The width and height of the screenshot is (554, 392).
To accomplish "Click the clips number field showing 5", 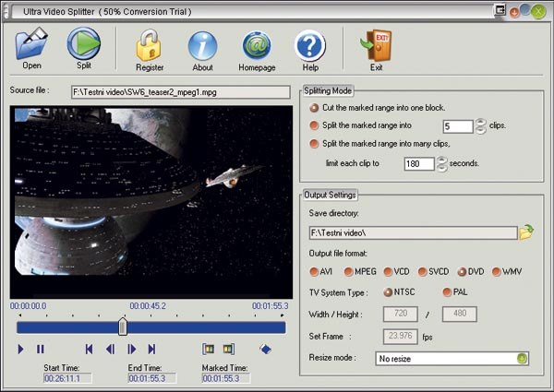I will tap(458, 126).
